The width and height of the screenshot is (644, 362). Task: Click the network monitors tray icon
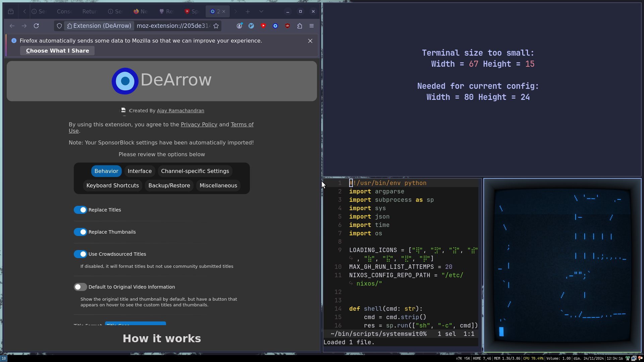(x=634, y=358)
